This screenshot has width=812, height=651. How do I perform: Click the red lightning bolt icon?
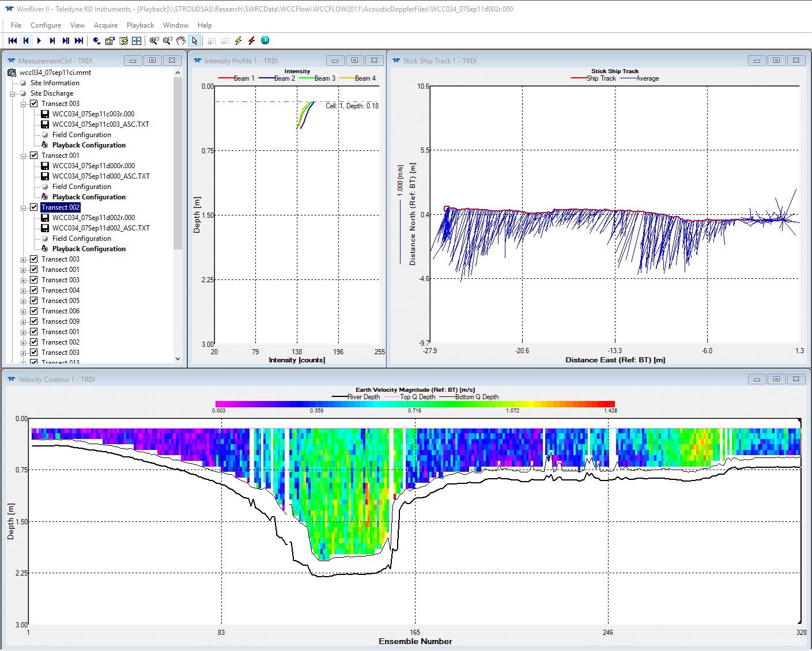pos(251,40)
